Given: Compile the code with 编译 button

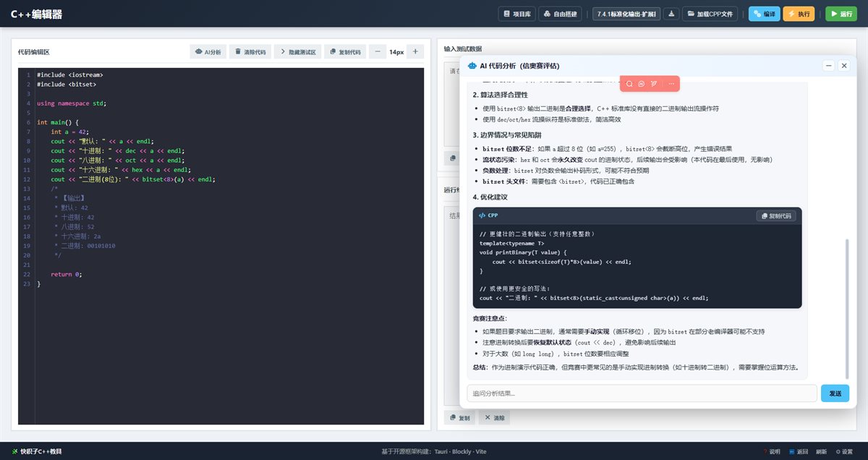Looking at the screenshot, I should (764, 14).
